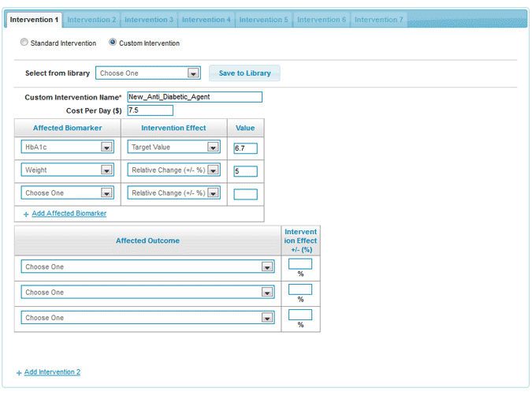Open the Intervention 7 tab
Screen dimensions: 532x418
point(378,20)
